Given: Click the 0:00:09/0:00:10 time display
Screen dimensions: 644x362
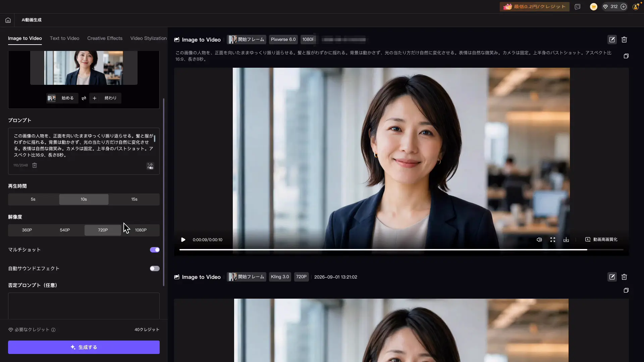Looking at the screenshot, I should 208,240.
